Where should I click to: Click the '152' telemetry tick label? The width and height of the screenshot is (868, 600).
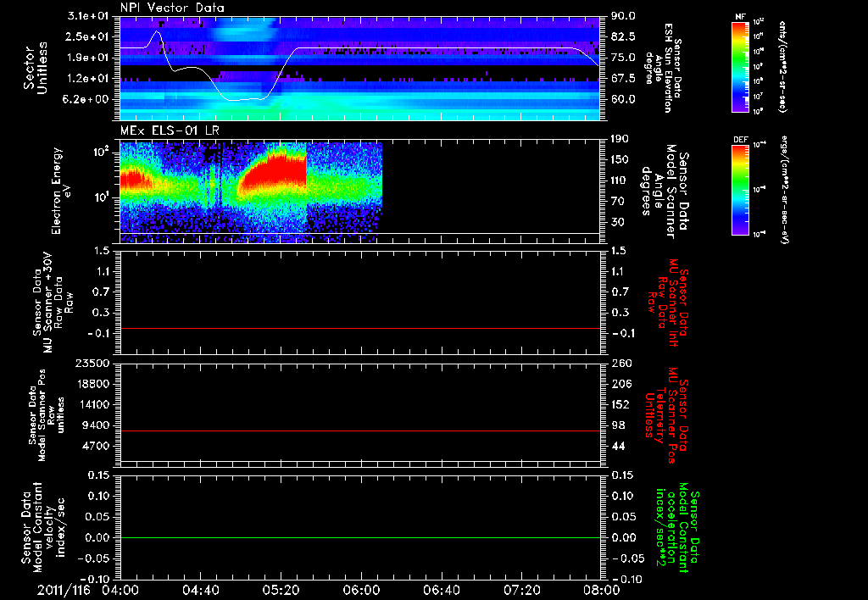point(620,404)
